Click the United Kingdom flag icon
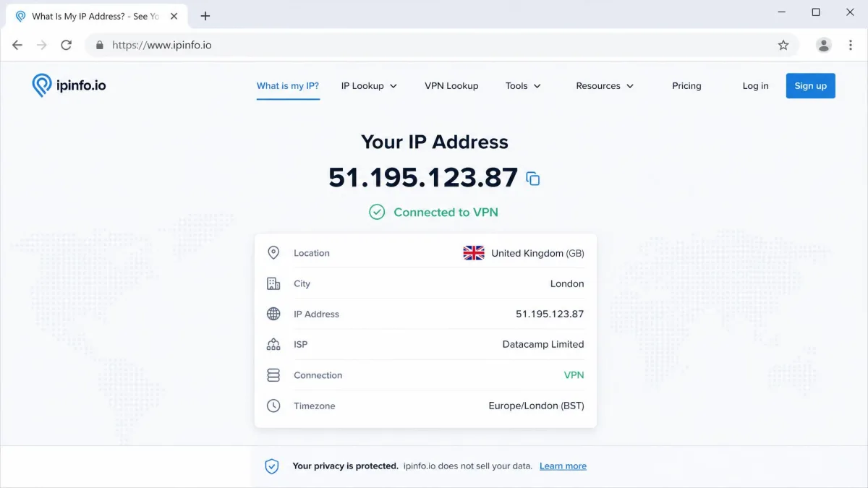This screenshot has width=868, height=488. (x=474, y=253)
